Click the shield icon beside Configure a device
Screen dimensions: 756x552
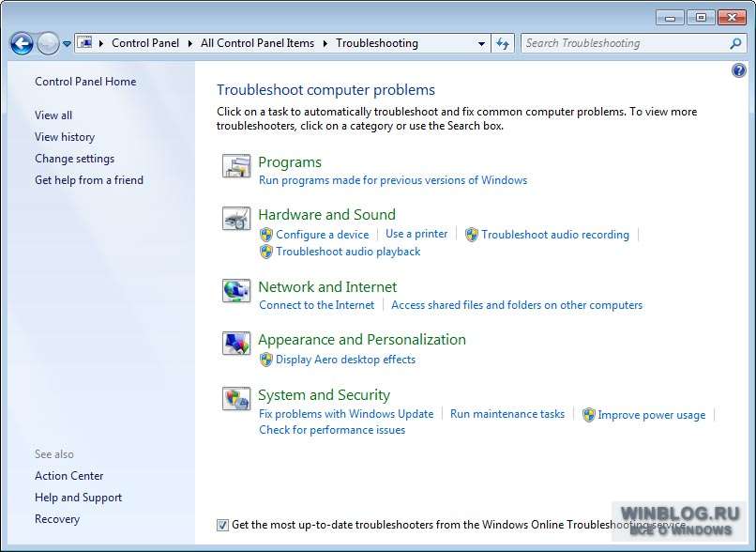pos(266,235)
